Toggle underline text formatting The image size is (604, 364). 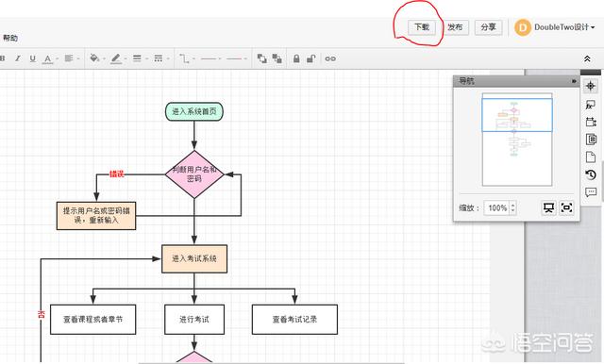point(33,58)
